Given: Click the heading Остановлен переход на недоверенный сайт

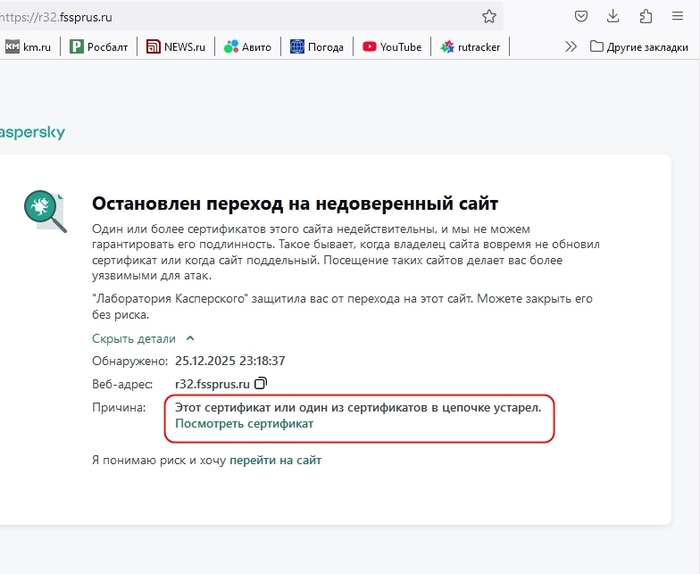Looking at the screenshot, I should click(x=295, y=204).
